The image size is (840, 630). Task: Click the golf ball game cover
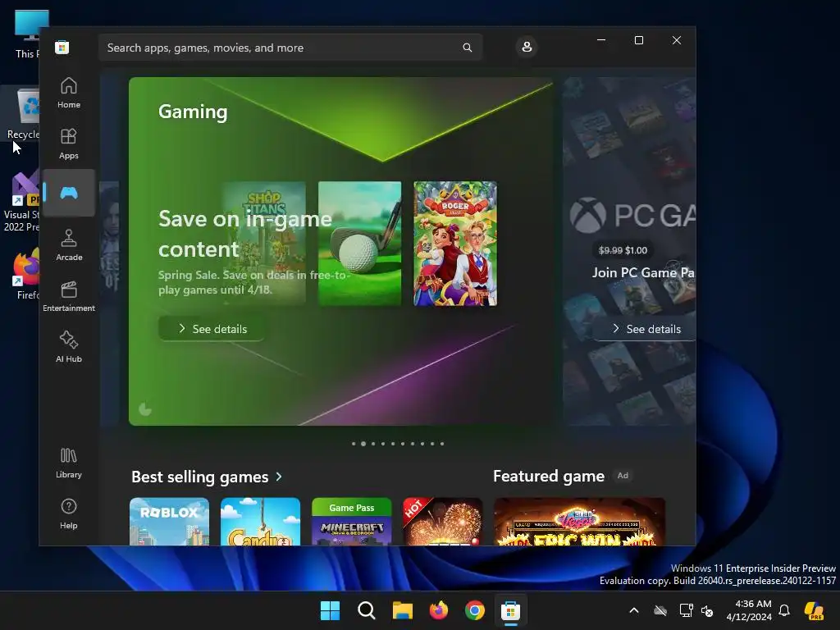pos(359,244)
